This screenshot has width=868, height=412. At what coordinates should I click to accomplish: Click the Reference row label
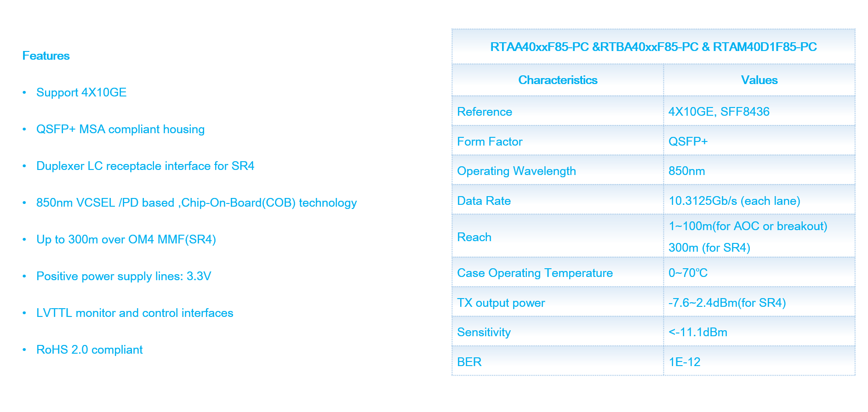pos(485,112)
